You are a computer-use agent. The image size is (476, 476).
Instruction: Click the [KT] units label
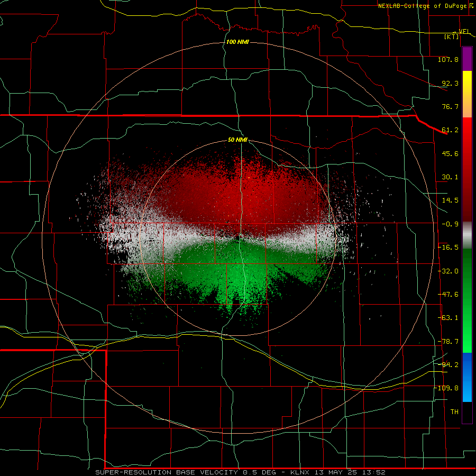(x=452, y=36)
